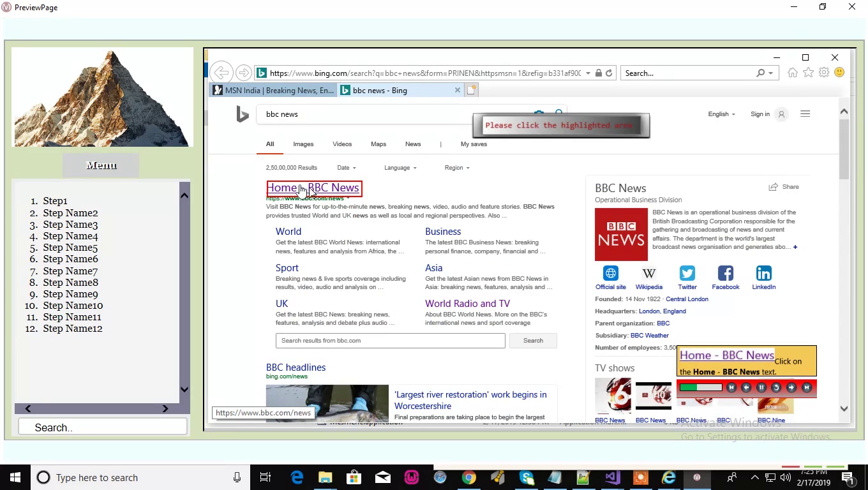Select the Maps tab on Bing
This screenshot has width=868, height=490.
(378, 144)
